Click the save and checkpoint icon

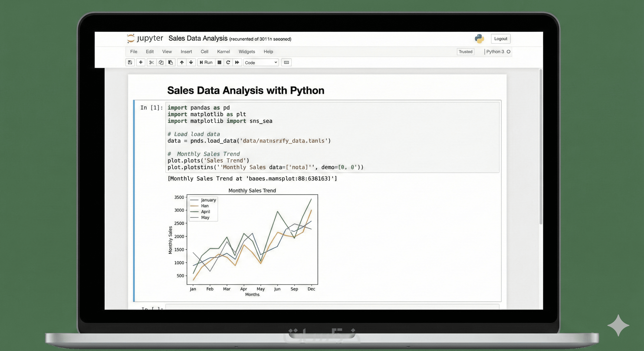coord(130,62)
